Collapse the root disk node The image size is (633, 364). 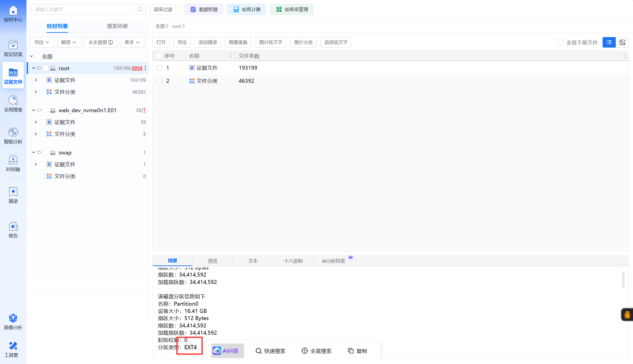tap(34, 68)
